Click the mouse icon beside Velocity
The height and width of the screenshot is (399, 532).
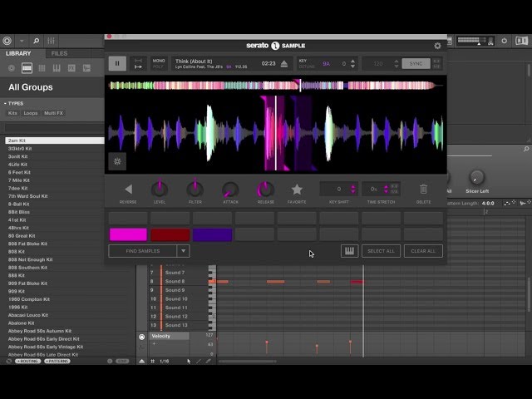click(142, 337)
